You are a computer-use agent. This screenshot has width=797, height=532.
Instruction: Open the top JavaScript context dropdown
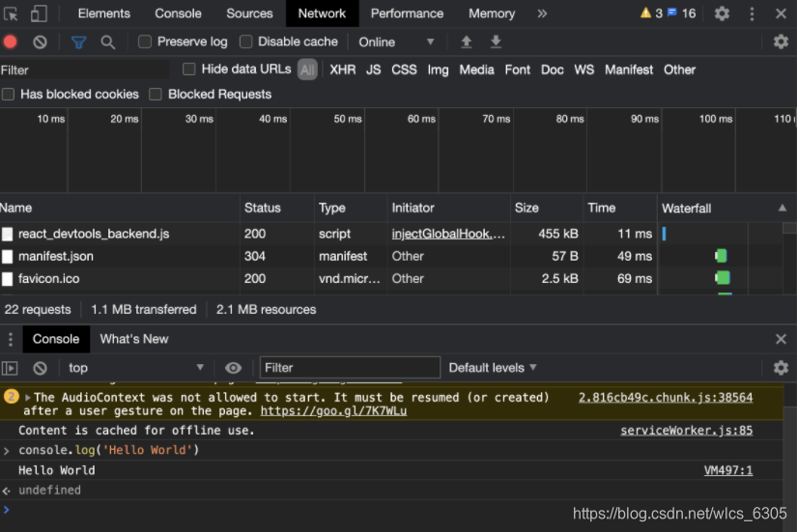tap(135, 367)
